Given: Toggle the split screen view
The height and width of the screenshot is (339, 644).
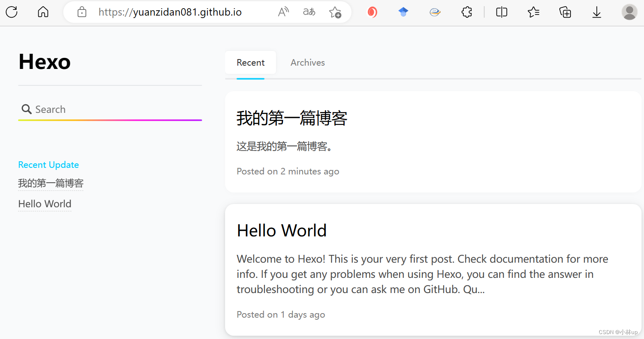Looking at the screenshot, I should click(x=502, y=12).
